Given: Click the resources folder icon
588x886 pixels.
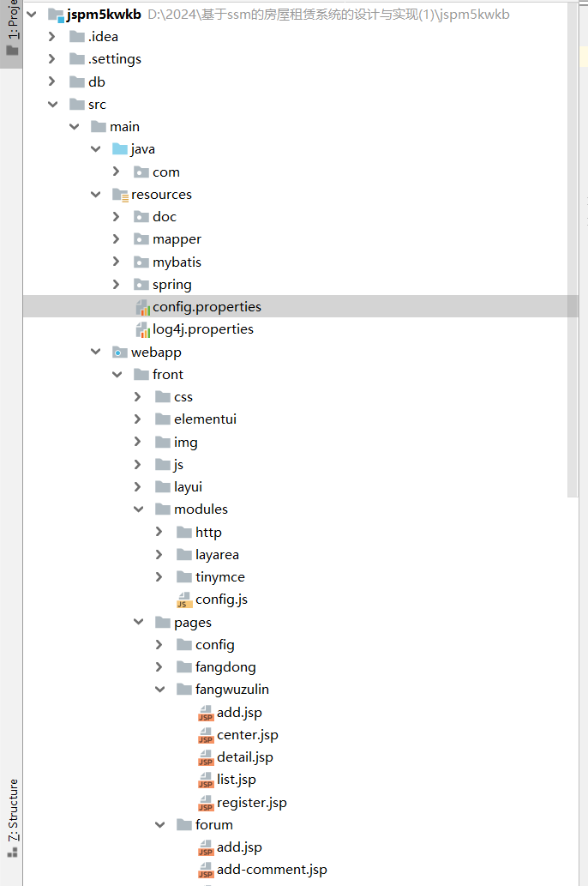Looking at the screenshot, I should click(120, 195).
